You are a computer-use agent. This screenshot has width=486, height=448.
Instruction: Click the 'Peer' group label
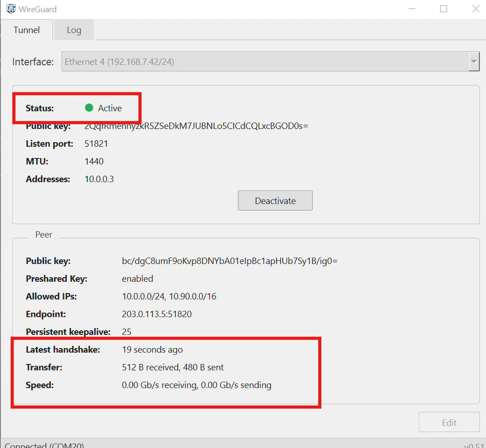click(x=44, y=235)
